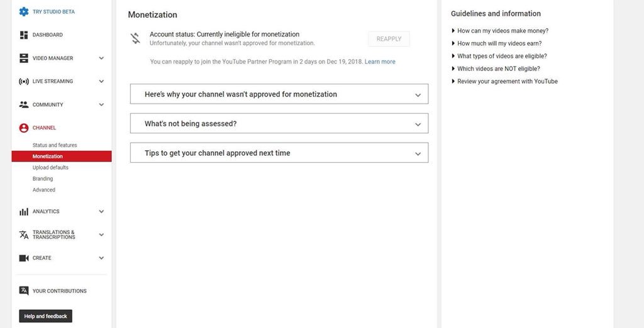The width and height of the screenshot is (644, 328).
Task: Open Your Contributions label
Action: click(60, 291)
